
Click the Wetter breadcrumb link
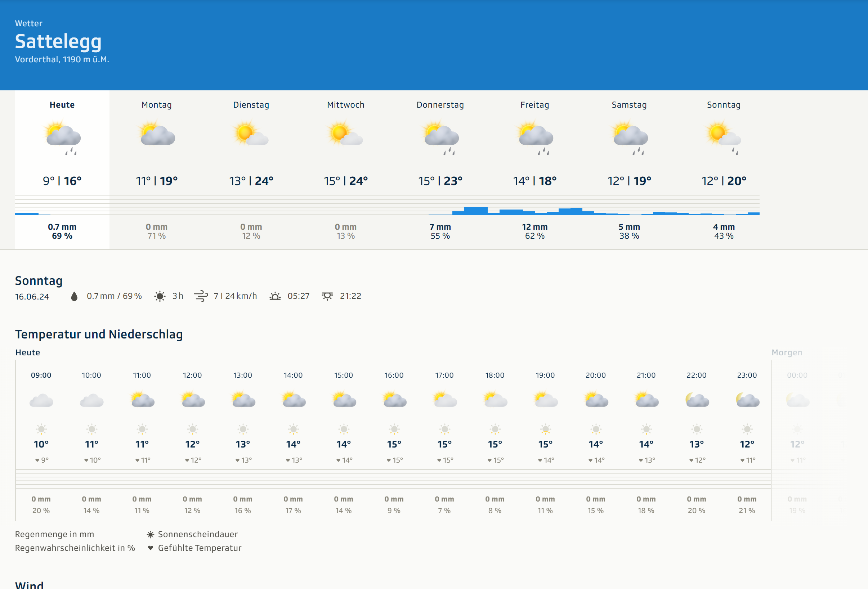coord(28,23)
